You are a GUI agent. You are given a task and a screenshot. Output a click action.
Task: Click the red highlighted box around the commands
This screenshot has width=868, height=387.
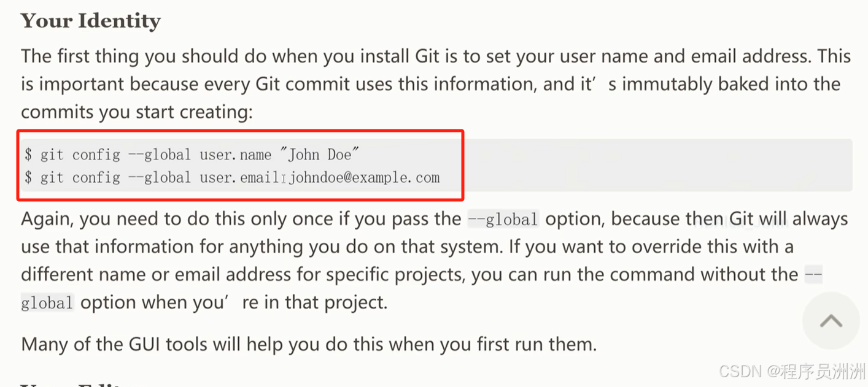pyautogui.click(x=240, y=164)
